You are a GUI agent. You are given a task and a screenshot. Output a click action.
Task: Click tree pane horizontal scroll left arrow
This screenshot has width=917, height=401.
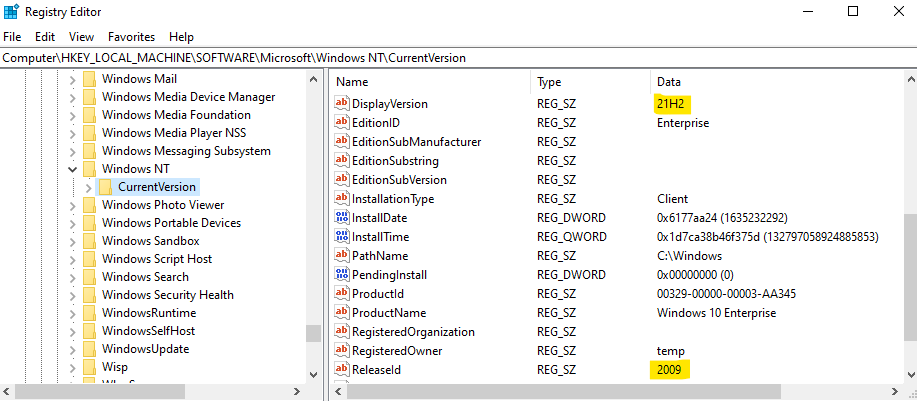click(x=7, y=391)
